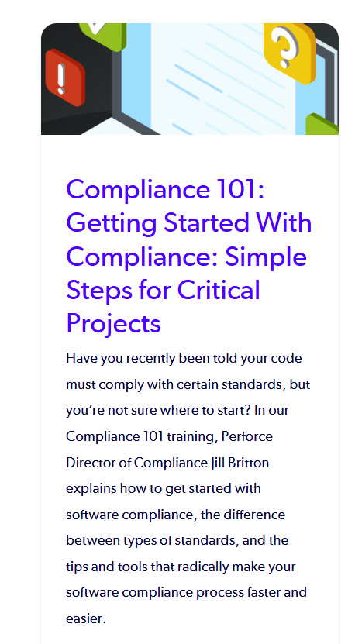The height and width of the screenshot is (644, 355).
Task: Click the document page illustration with blue lines
Action: click(224, 79)
